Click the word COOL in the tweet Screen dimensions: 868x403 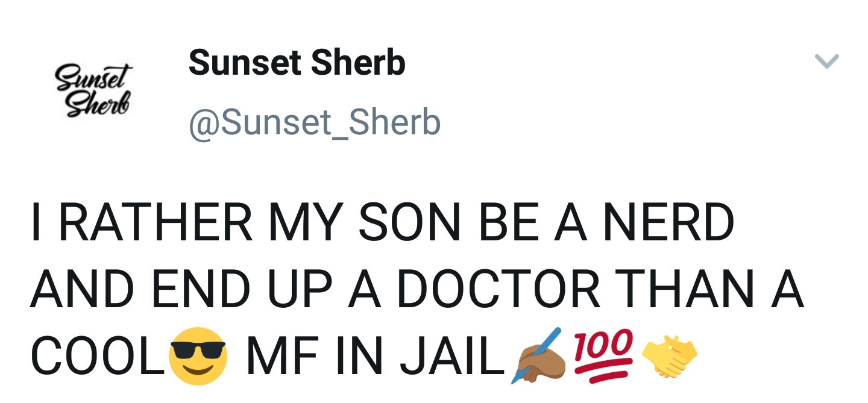coord(96,357)
